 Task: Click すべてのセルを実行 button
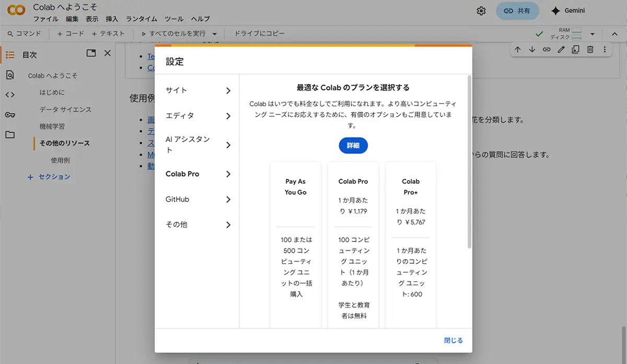[x=173, y=33]
